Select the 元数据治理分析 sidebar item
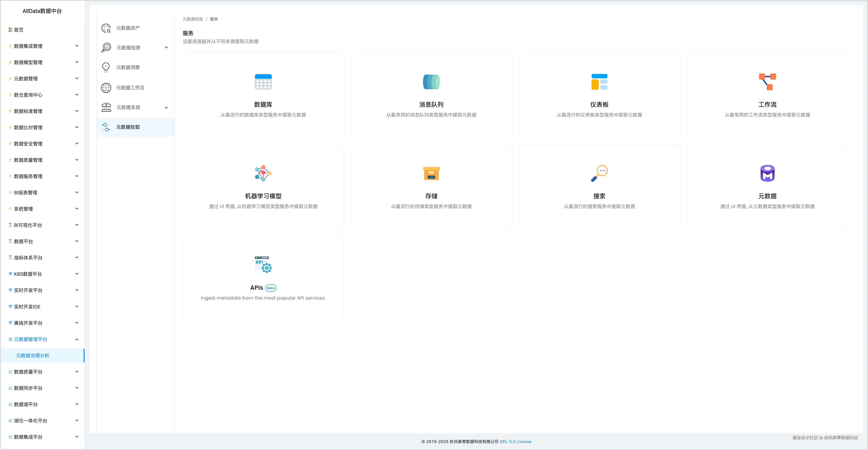The width and height of the screenshot is (868, 450). 33,356
